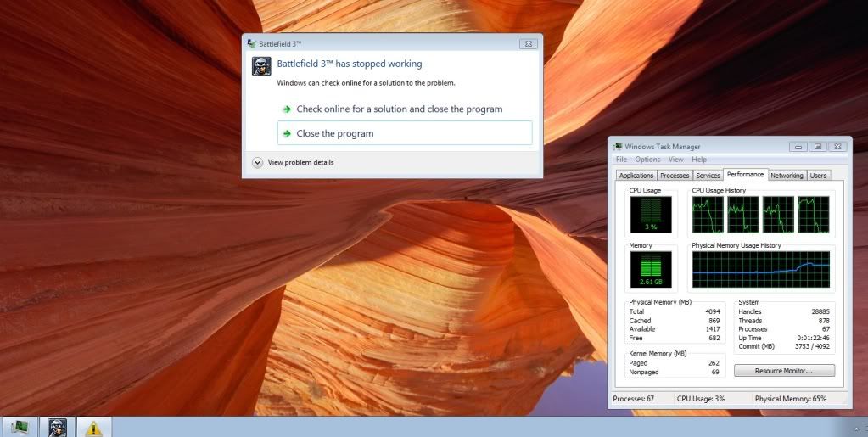Switch to the Processes tab

[675, 176]
